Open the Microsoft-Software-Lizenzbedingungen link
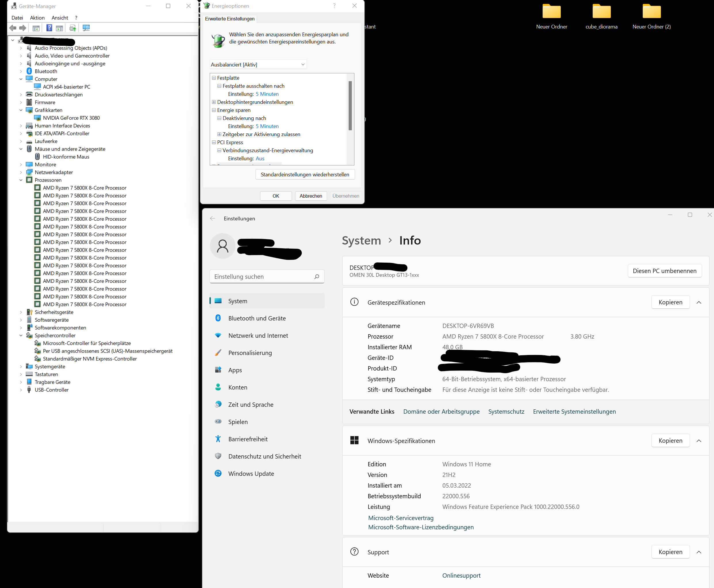The width and height of the screenshot is (714, 588). tap(421, 527)
